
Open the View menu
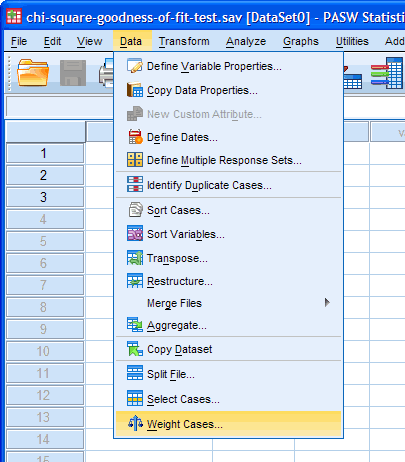[x=89, y=41]
